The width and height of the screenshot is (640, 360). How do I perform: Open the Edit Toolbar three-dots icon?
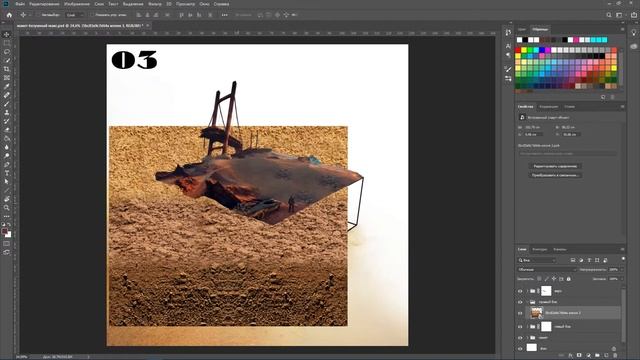(7, 216)
